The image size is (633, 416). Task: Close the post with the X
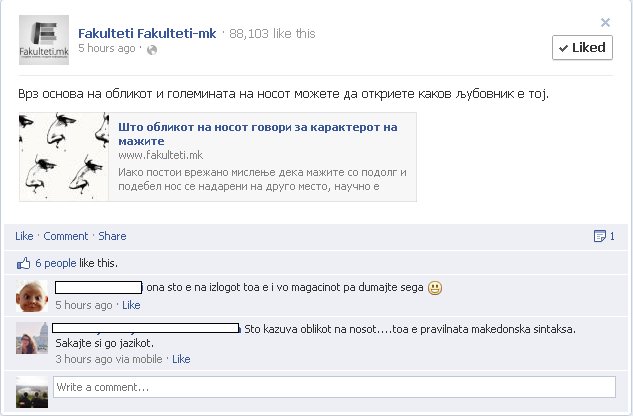click(605, 22)
